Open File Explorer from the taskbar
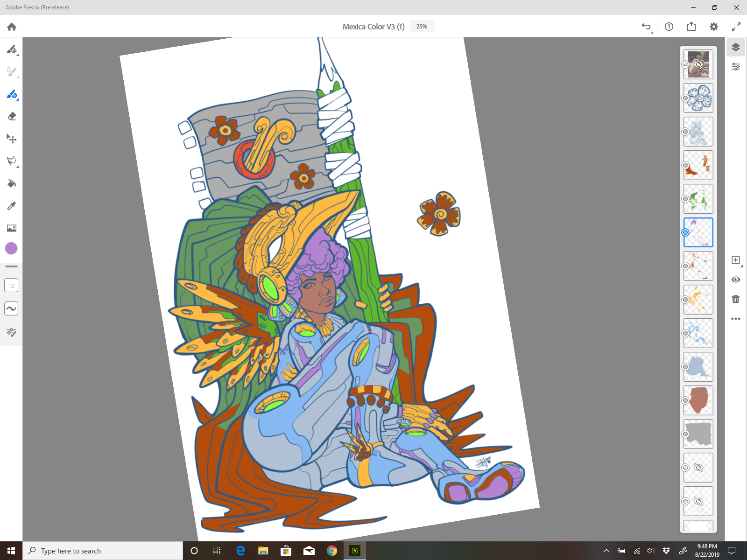 point(263,551)
